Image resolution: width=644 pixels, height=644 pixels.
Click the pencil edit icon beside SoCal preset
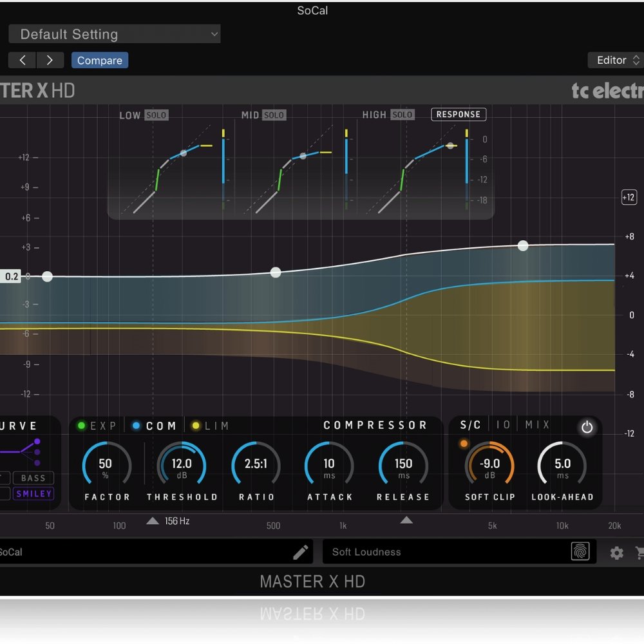point(300,552)
